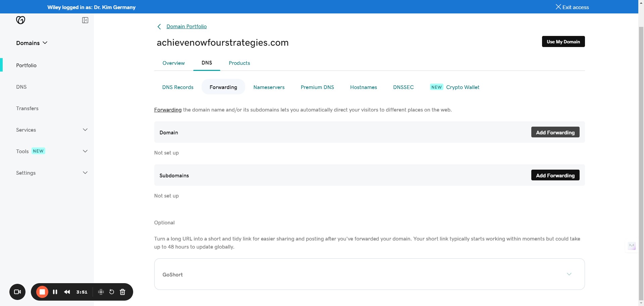Click the drag-handle dots on the recorder toolbar

(x=100, y=292)
